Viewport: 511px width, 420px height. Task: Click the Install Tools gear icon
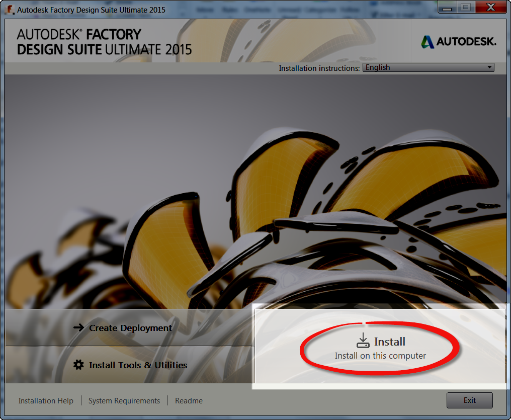click(78, 365)
